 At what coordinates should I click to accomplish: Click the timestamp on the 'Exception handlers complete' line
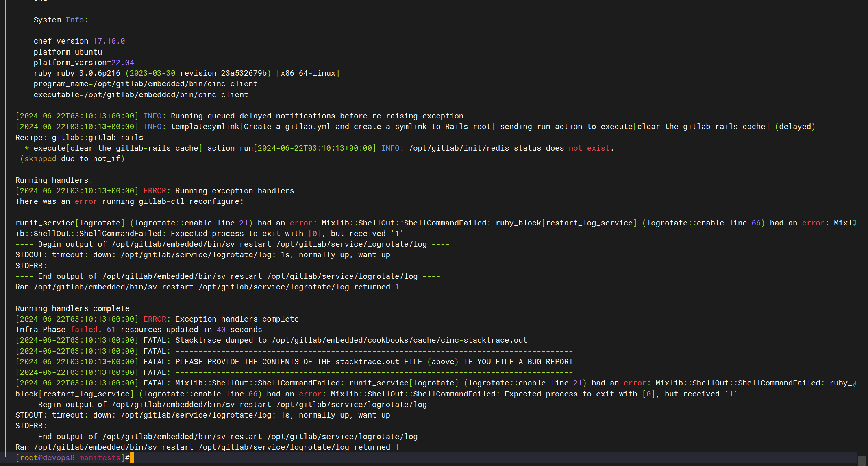(x=77, y=319)
